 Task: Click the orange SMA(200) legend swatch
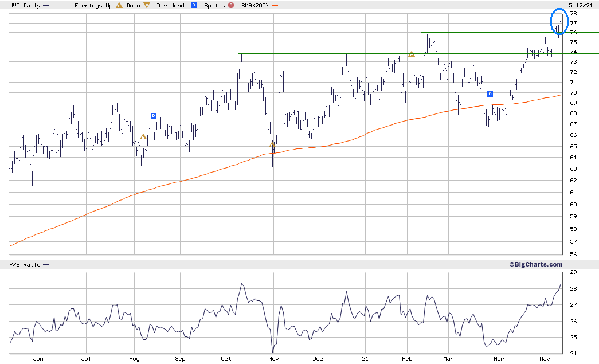pyautogui.click(x=275, y=6)
